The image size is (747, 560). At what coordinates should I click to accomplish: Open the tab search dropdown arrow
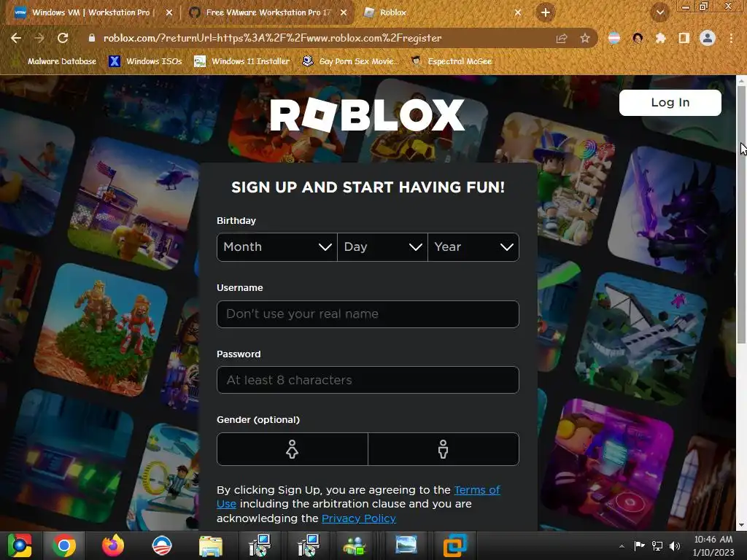point(660,13)
